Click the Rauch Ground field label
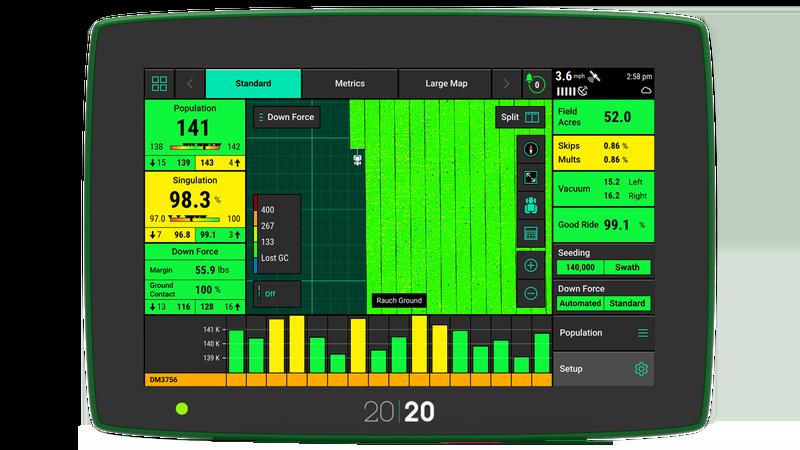The height and width of the screenshot is (450, 800). click(x=399, y=301)
